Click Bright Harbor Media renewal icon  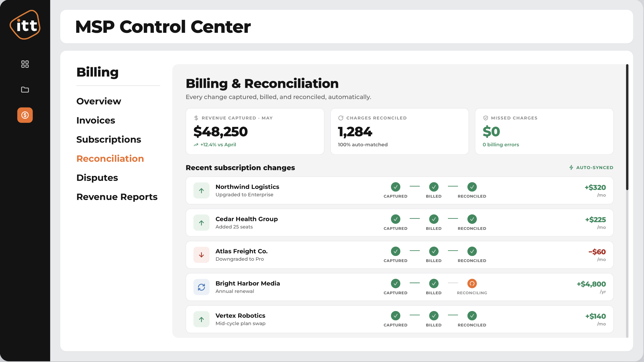[x=202, y=287]
